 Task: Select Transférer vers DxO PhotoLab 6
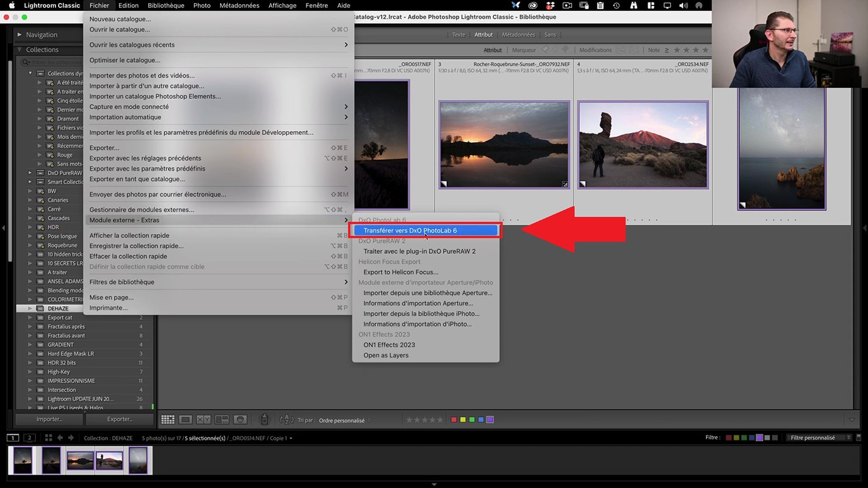coord(425,231)
